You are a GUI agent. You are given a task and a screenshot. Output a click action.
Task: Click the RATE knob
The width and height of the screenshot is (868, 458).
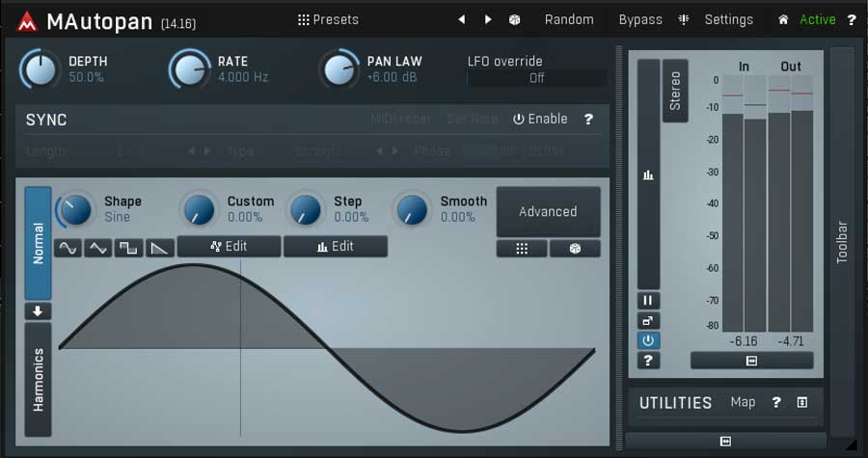click(x=189, y=69)
